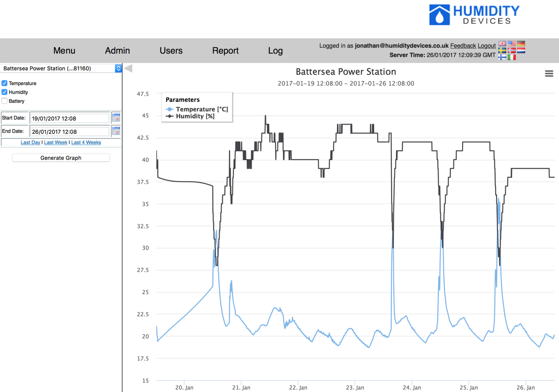This screenshot has width=559, height=392.
Task: Switch language using the US flag
Action: click(x=511, y=44)
